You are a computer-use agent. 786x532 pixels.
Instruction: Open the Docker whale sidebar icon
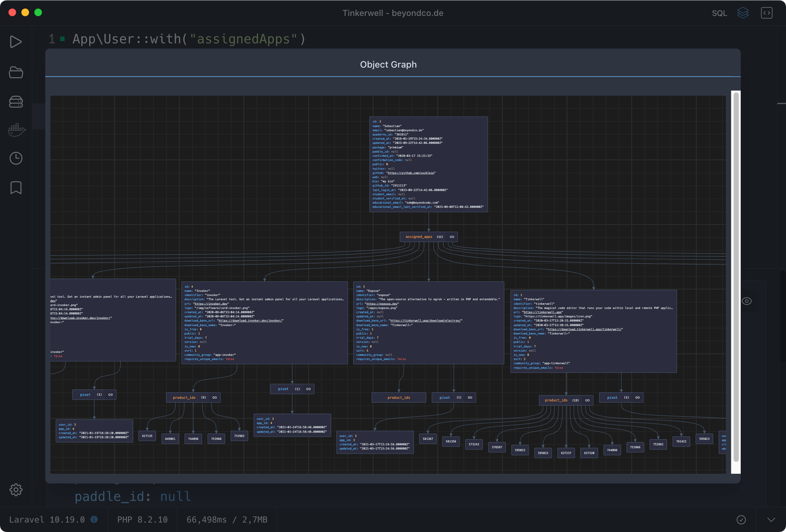[17, 130]
